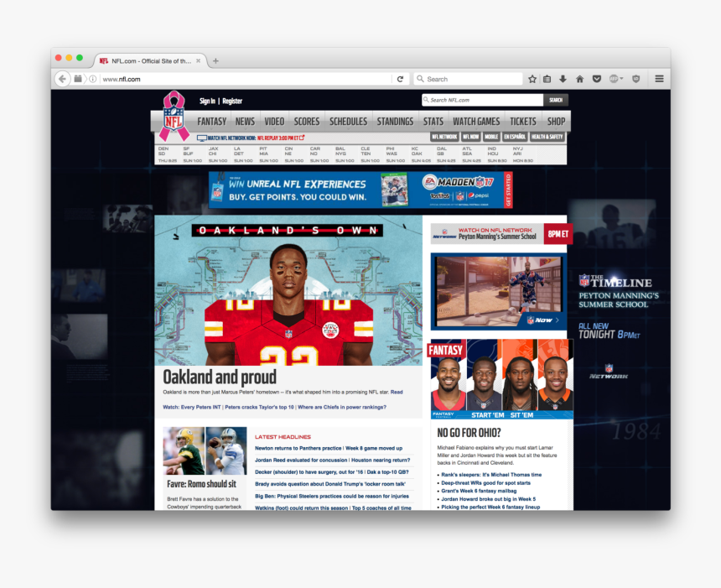This screenshot has width=721, height=588.
Task: Click the NFL Now video thumbnail
Action: (499, 291)
